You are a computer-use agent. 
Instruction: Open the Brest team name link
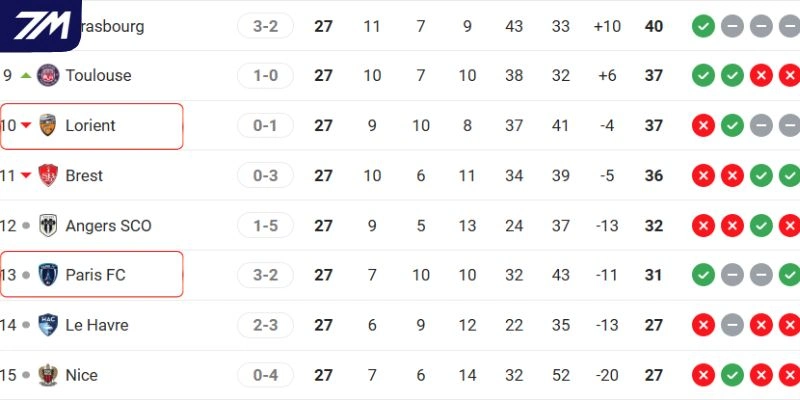(84, 175)
